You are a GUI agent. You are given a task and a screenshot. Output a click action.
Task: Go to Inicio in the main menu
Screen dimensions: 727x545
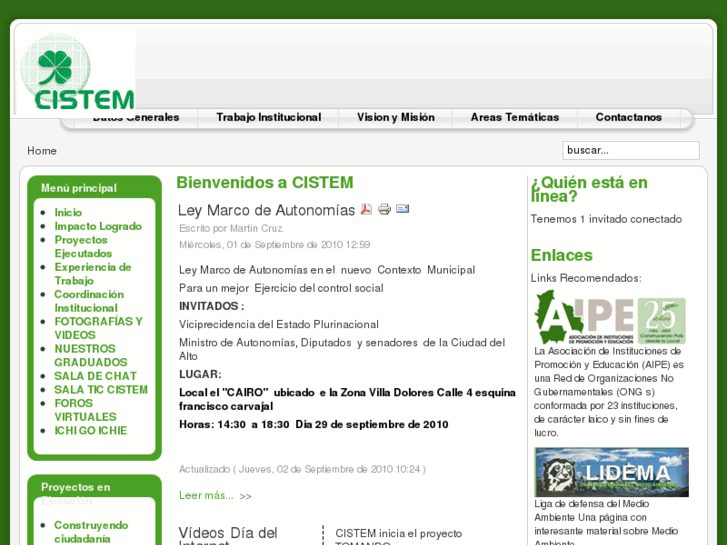click(x=68, y=212)
